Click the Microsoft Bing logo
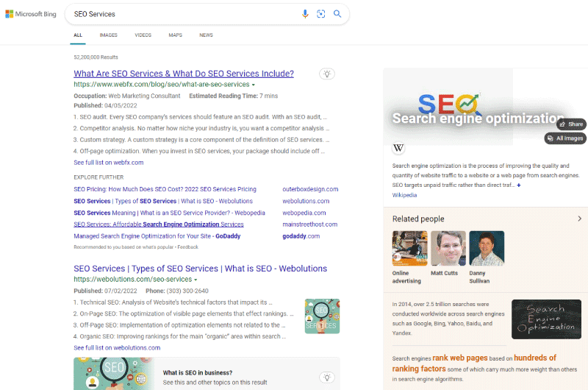The image size is (588, 390). coord(31,14)
